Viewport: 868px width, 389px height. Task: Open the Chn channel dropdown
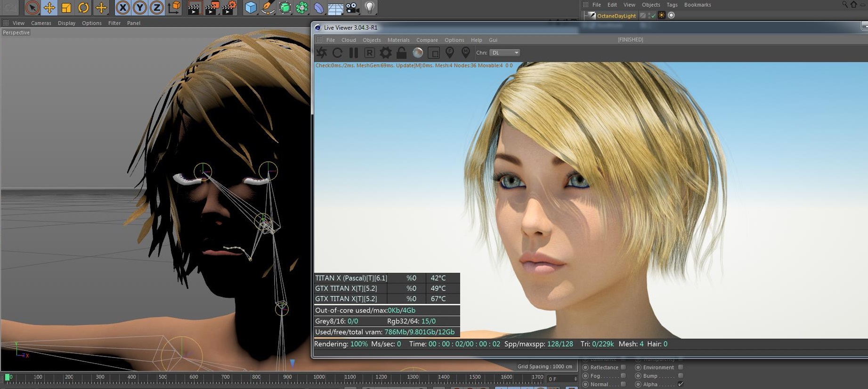pos(504,53)
